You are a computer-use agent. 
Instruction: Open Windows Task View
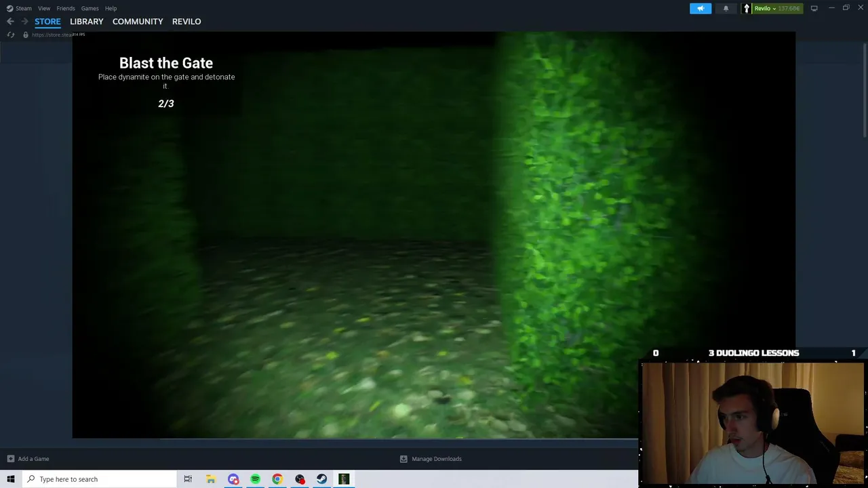coord(188,479)
